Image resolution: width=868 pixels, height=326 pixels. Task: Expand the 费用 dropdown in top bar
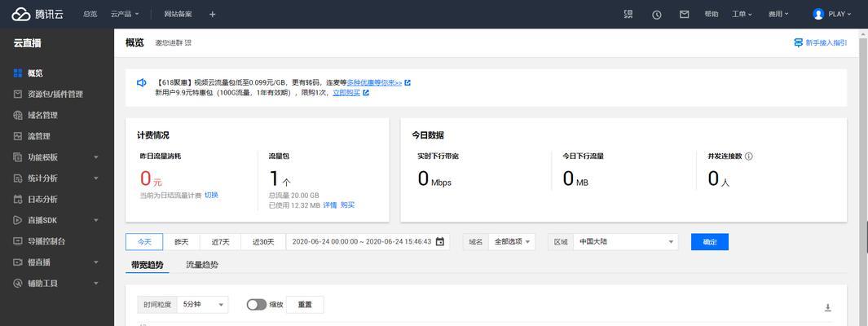(x=778, y=15)
